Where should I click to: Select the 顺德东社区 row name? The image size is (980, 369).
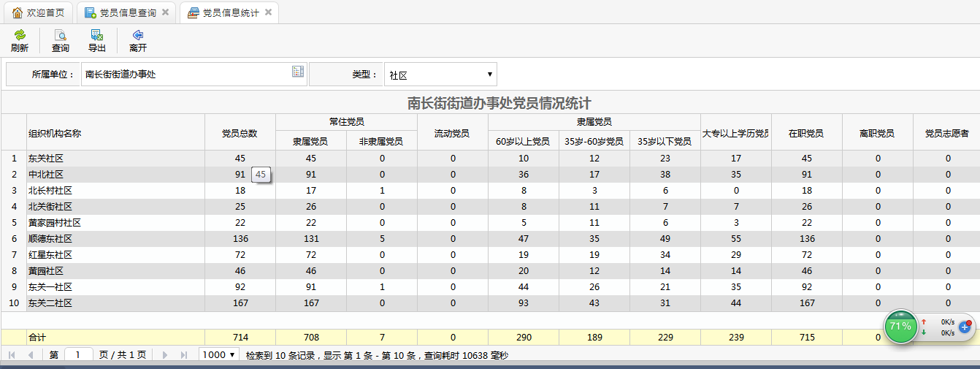click(50, 239)
